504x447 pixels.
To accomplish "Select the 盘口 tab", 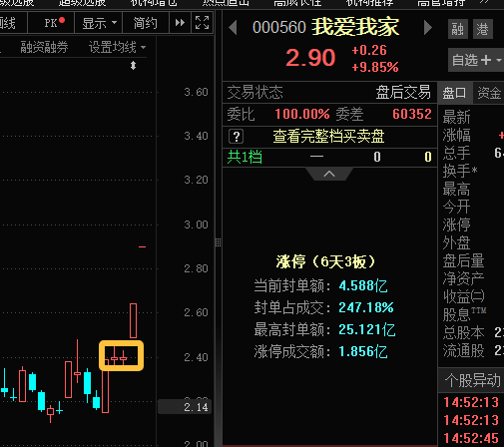I will [x=454, y=93].
